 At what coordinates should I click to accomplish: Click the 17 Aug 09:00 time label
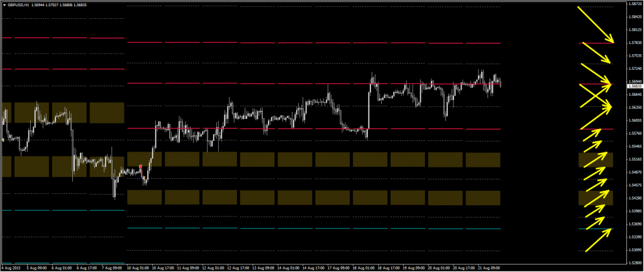pos(338,268)
